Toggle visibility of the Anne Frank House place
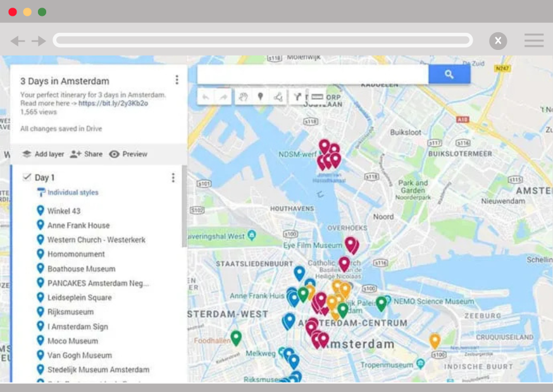The height and width of the screenshot is (392, 553). pyautogui.click(x=40, y=225)
